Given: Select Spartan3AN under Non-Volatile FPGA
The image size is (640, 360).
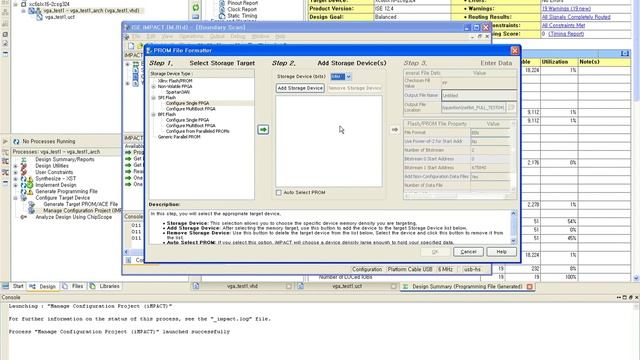Looking at the screenshot, I should click(178, 92).
